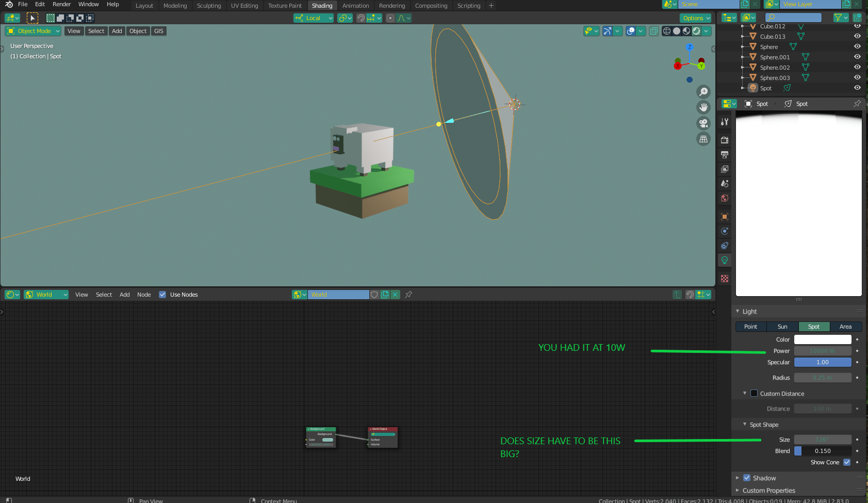
Task: Switch to rendered viewport shading
Action: [696, 31]
